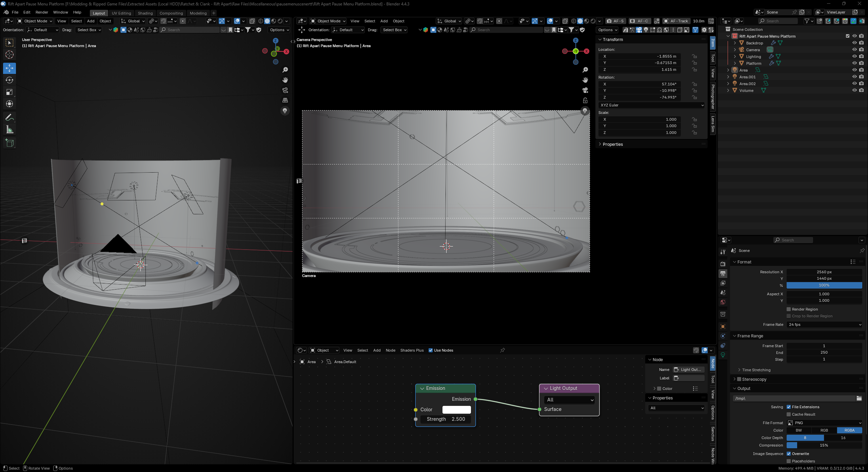Open the World properties tab icon

[x=723, y=302]
